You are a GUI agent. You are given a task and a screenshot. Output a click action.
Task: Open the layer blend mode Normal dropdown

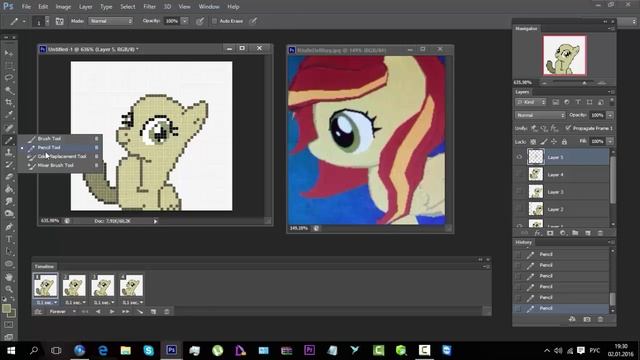[x=540, y=116]
